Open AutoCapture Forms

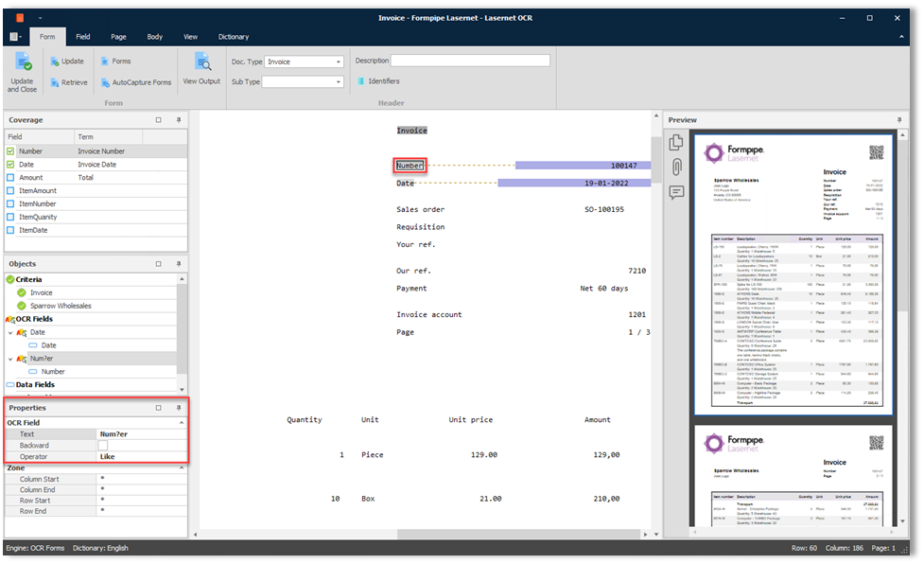pyautogui.click(x=136, y=82)
